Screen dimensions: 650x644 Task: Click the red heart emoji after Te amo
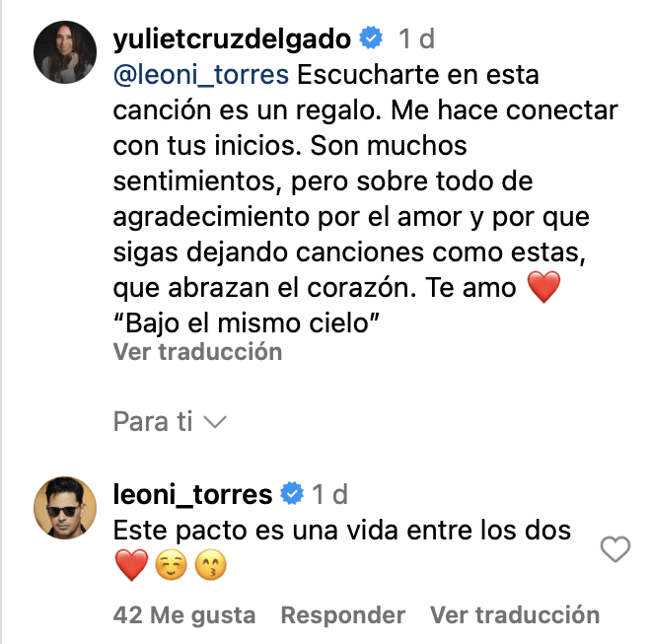pos(543,288)
